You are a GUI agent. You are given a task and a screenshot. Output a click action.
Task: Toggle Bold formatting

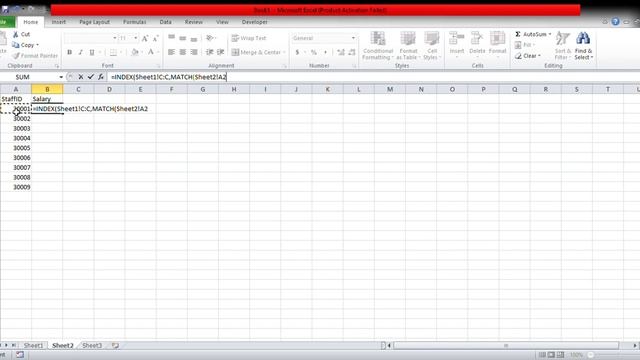coord(69,52)
